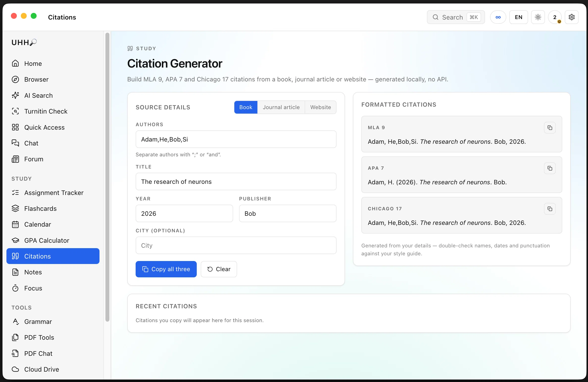Screen dimensions: 588x382
Task: Copy the Chicago 17 citation
Action: (550, 209)
